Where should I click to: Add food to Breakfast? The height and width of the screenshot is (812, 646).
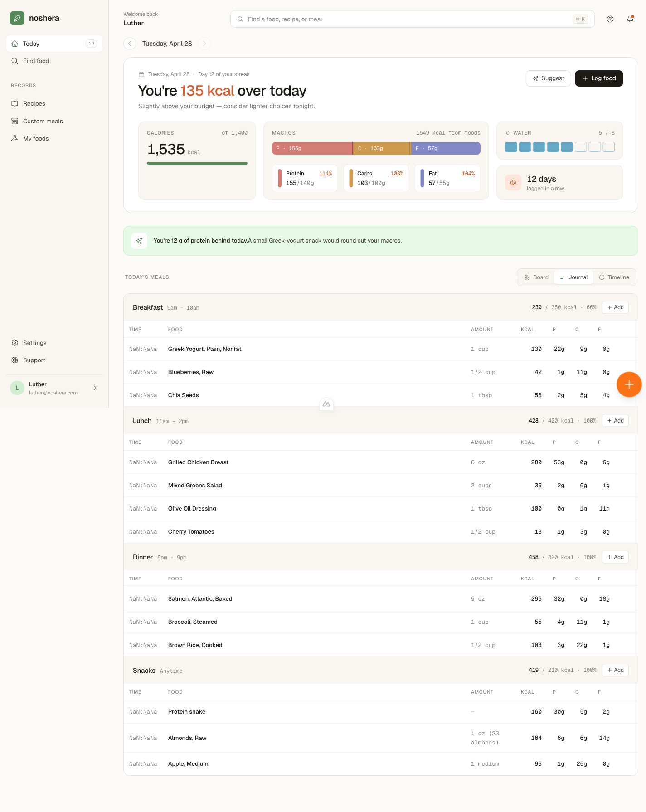tap(615, 307)
